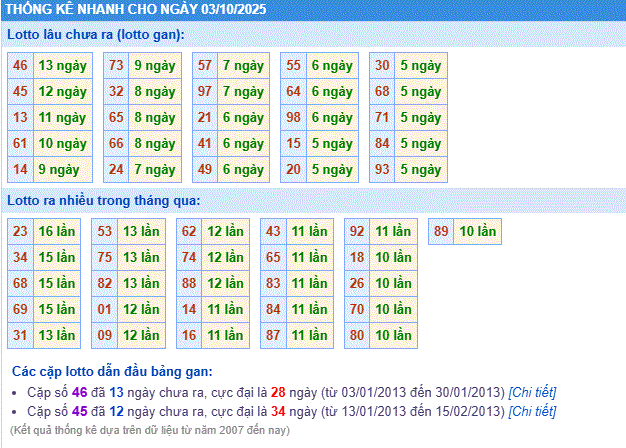Image resolution: width=626 pixels, height=448 pixels.
Task: Select number 62 showing 12 lần
Action: tap(189, 231)
